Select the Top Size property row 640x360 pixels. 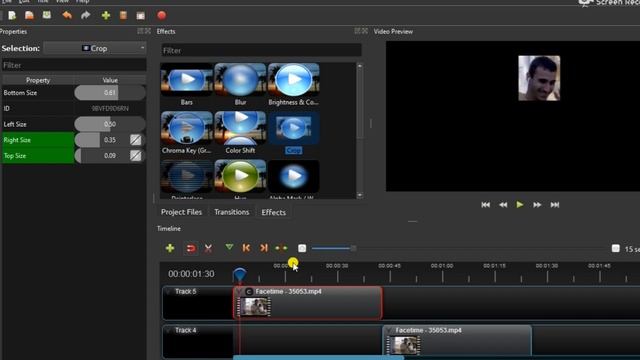coord(73,156)
